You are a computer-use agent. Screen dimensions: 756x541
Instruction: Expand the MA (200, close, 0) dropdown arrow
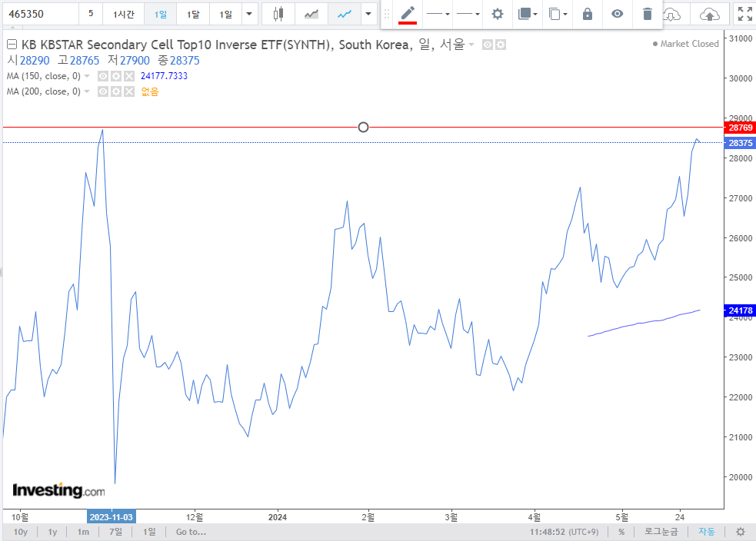pyautogui.click(x=87, y=91)
